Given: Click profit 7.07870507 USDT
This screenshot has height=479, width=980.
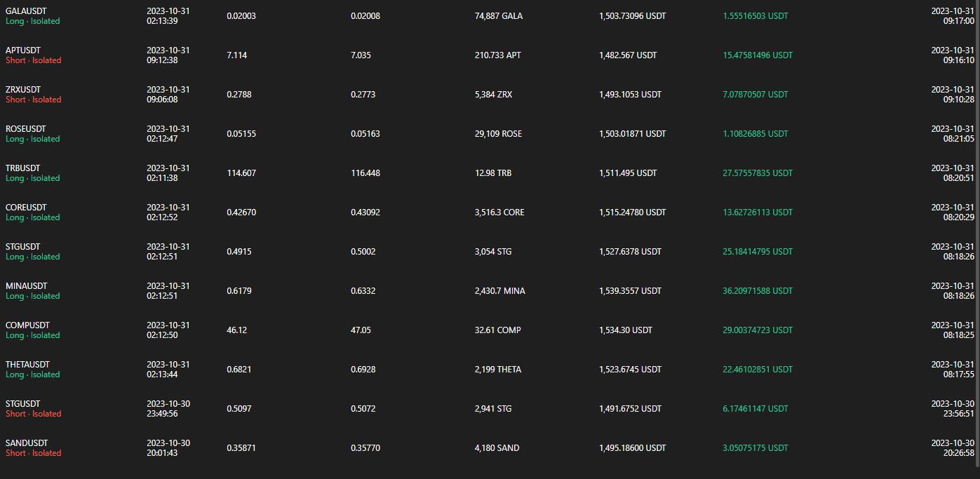Looking at the screenshot, I should point(756,94).
